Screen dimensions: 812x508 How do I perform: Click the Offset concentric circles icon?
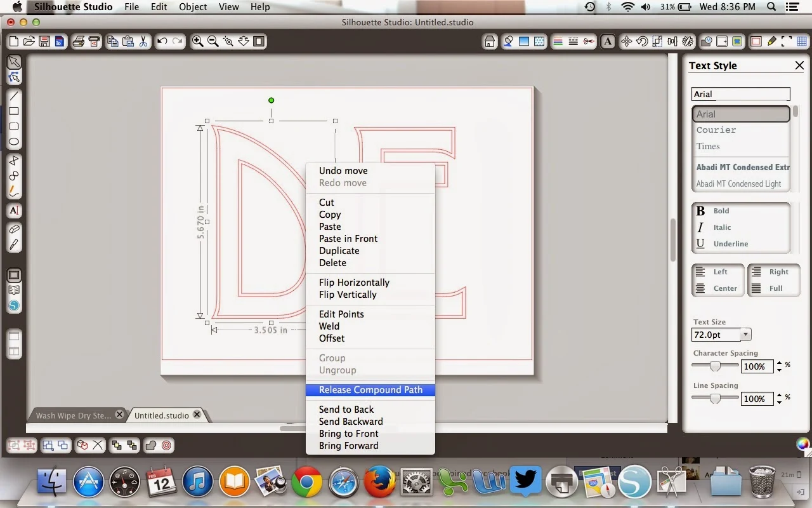tap(166, 445)
